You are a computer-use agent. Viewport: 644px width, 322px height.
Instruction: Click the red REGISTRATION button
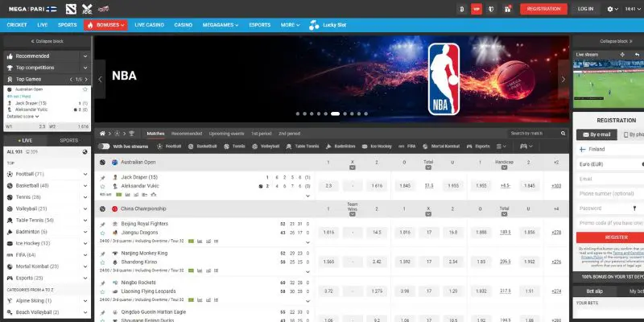point(544,9)
